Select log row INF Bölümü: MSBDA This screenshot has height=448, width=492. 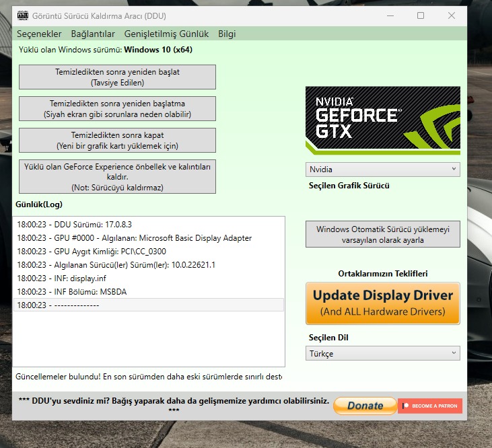tap(149, 292)
